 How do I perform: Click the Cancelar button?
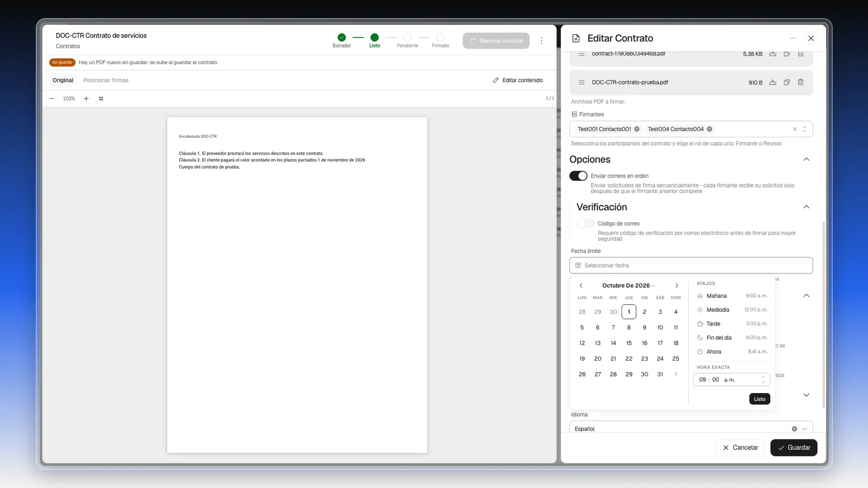tap(740, 448)
